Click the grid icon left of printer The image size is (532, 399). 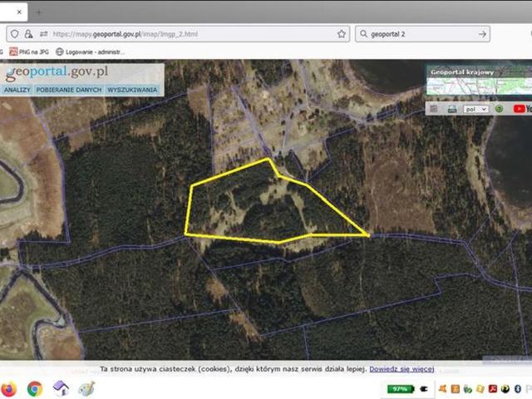[433, 109]
